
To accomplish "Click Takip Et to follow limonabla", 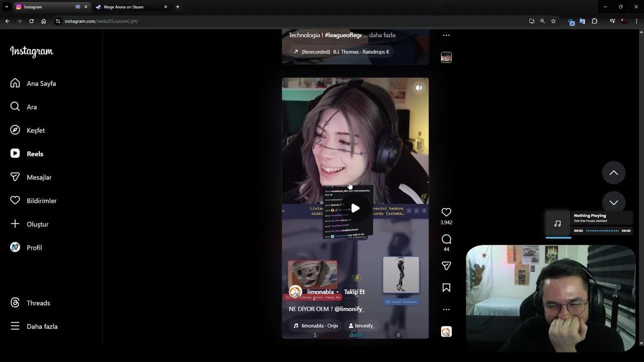I will (354, 292).
